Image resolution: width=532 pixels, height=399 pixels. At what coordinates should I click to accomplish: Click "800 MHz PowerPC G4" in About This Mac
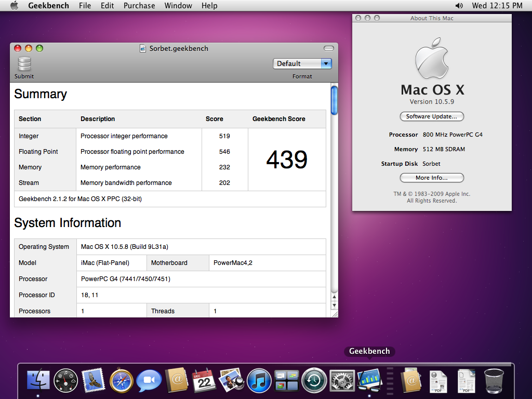coord(453,135)
